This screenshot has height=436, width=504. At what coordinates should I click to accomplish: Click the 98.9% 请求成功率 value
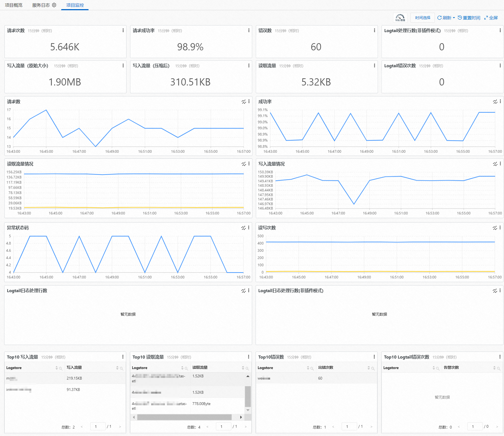pos(190,47)
